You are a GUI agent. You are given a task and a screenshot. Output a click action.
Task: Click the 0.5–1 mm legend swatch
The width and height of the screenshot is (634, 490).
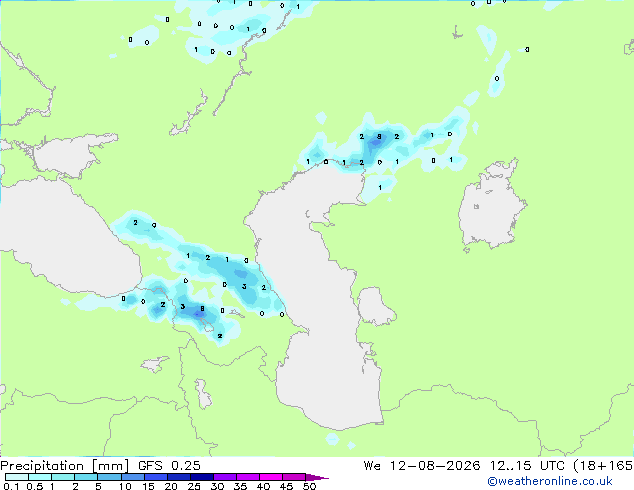(x=40, y=477)
